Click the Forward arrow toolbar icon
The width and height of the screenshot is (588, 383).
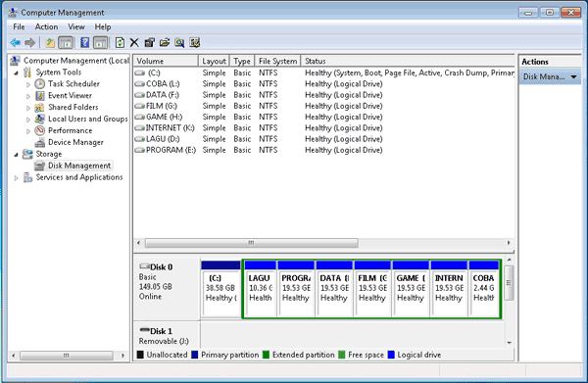click(30, 43)
